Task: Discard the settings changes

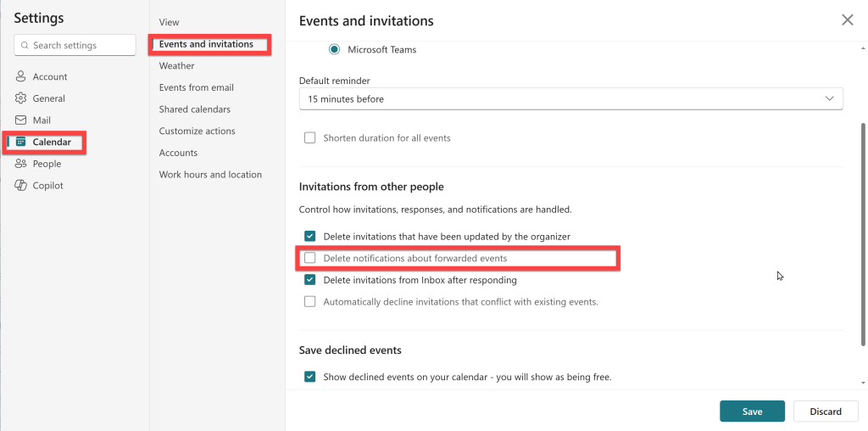Action: point(826,411)
